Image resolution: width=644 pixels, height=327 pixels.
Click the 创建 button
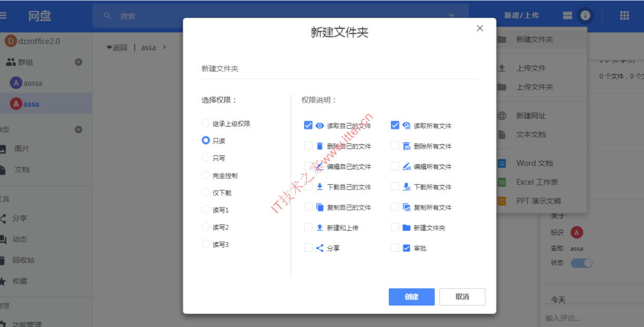point(411,297)
